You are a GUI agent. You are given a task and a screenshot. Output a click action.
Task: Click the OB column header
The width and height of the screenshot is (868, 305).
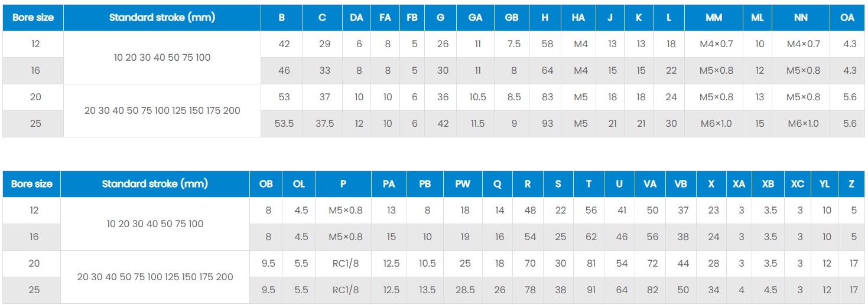point(266,184)
